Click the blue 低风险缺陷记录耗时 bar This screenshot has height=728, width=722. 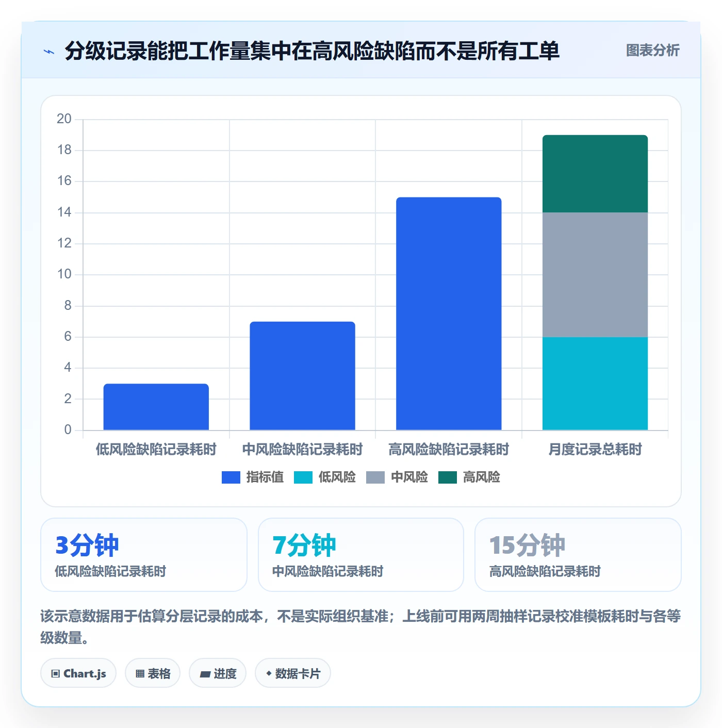[156, 407]
